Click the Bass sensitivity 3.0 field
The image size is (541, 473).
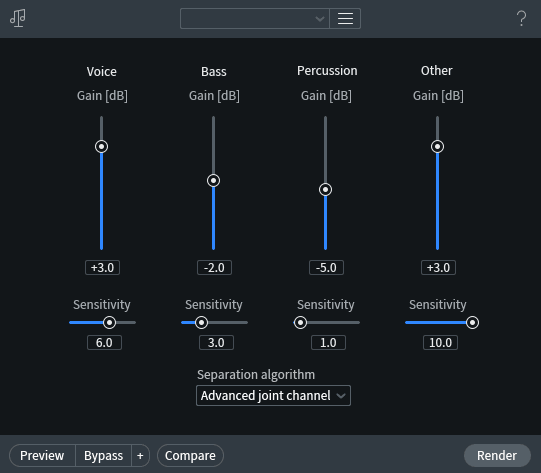(x=216, y=343)
